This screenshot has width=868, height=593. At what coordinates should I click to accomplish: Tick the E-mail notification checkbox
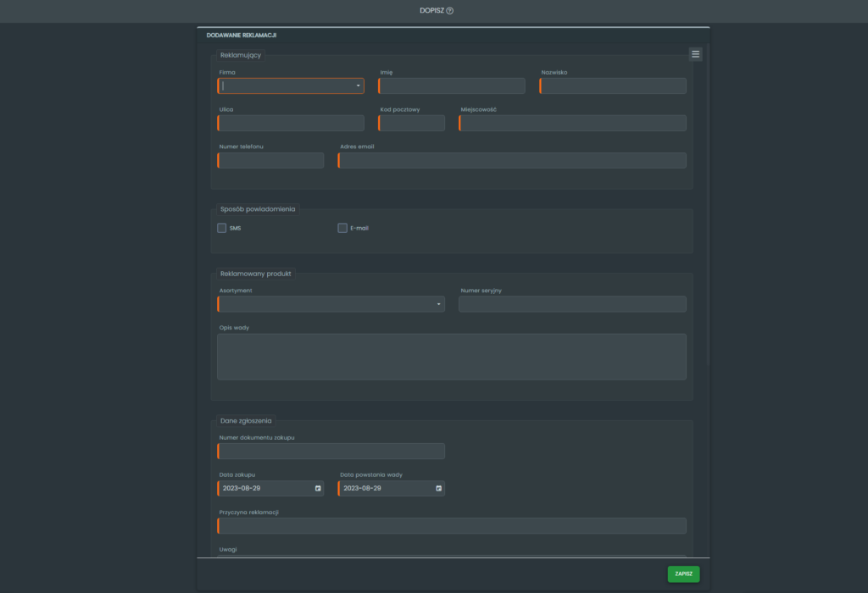(342, 228)
